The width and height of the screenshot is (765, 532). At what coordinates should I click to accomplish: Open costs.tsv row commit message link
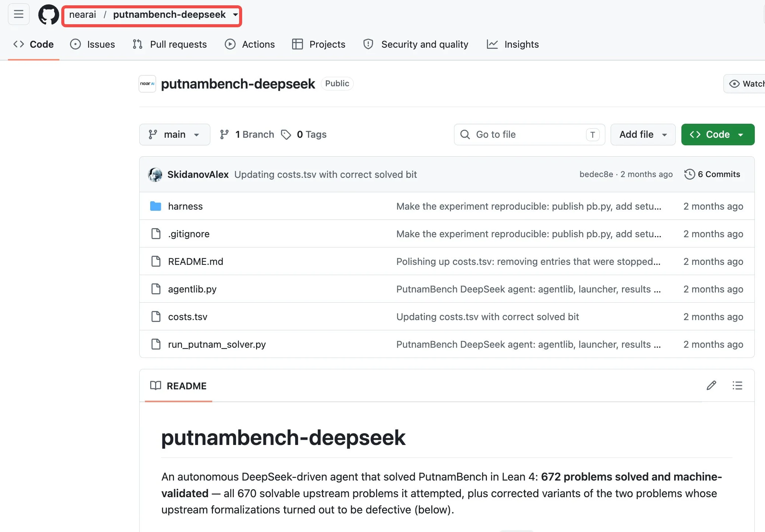(487, 317)
